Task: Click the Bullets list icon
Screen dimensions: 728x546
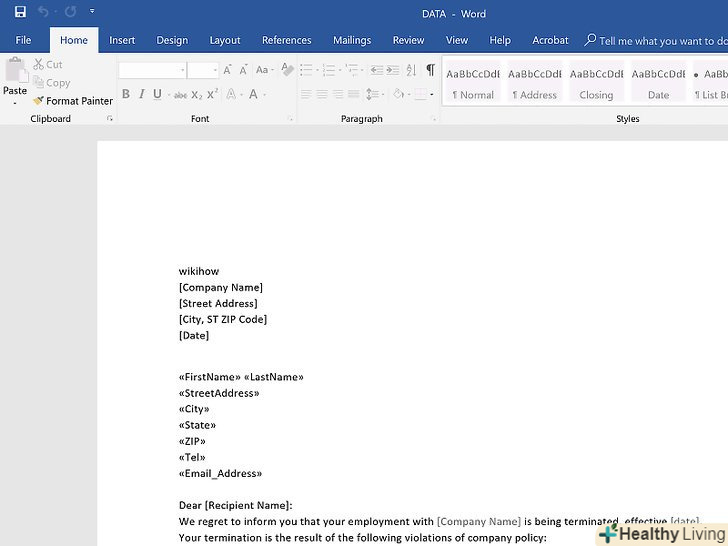Action: point(306,70)
